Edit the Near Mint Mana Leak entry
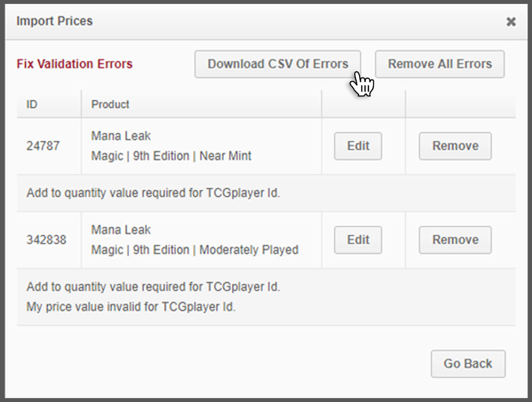Image resolution: width=532 pixels, height=402 pixels. click(357, 146)
